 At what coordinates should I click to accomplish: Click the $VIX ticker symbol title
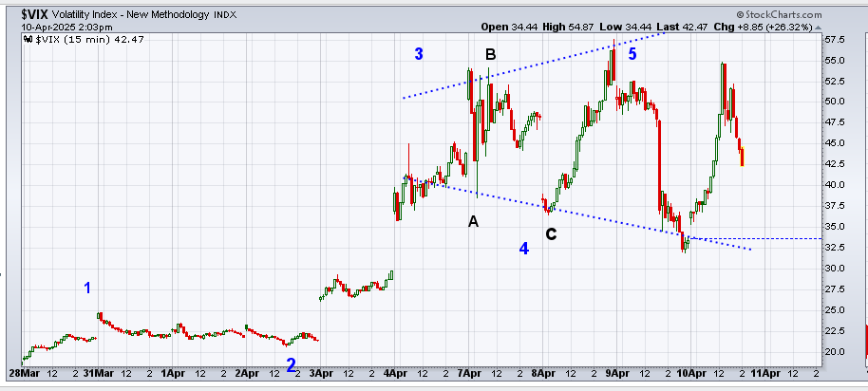pos(35,15)
